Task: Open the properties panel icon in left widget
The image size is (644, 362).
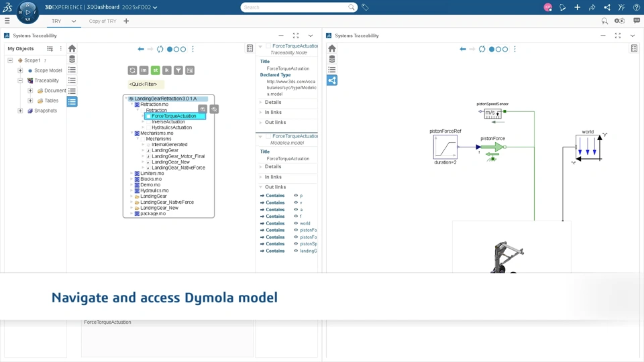Action: 250,48
